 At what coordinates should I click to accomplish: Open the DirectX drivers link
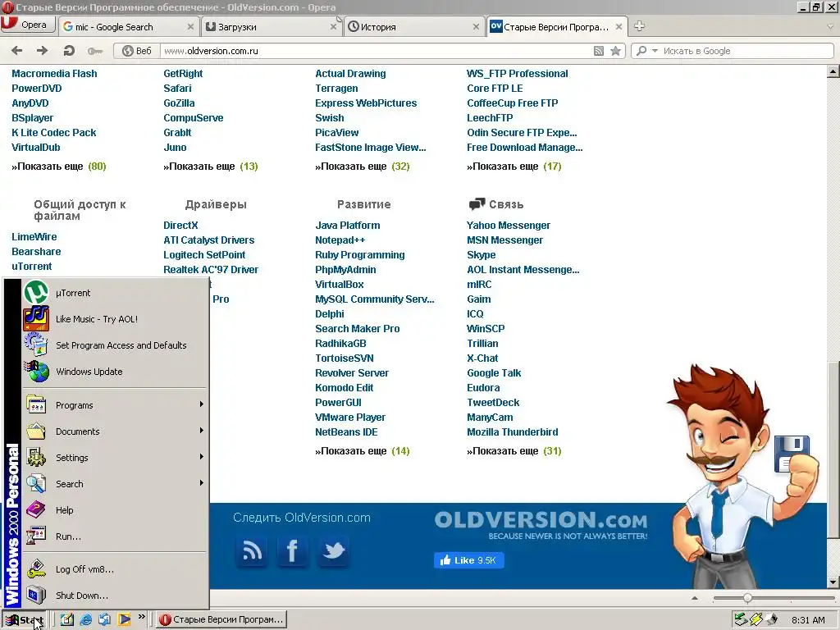[x=180, y=226]
